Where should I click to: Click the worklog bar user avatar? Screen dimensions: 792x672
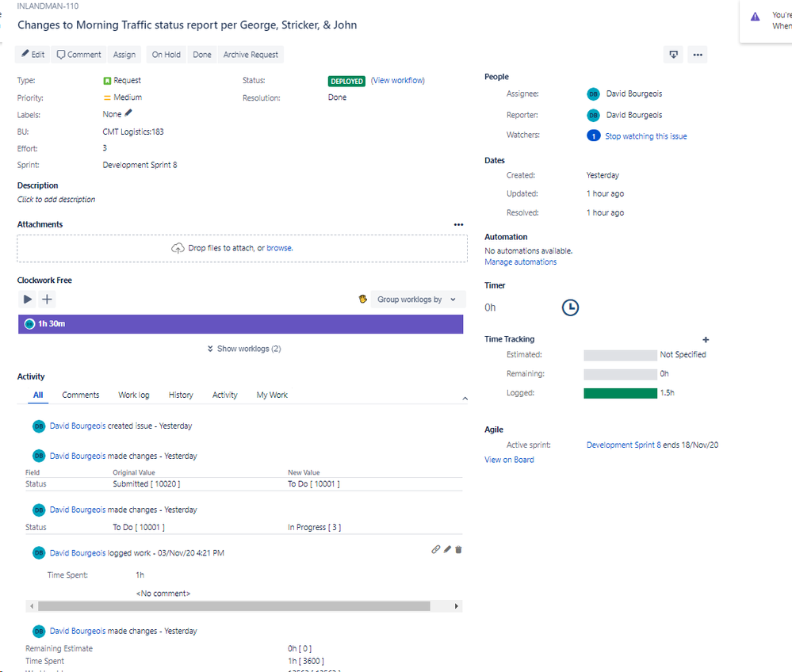[x=30, y=324]
